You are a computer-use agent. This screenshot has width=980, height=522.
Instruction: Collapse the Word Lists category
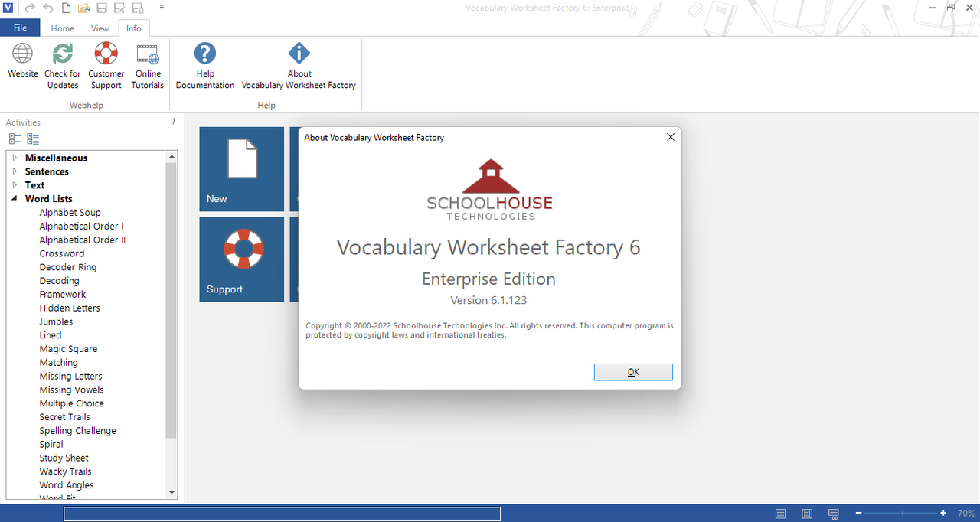(x=15, y=199)
